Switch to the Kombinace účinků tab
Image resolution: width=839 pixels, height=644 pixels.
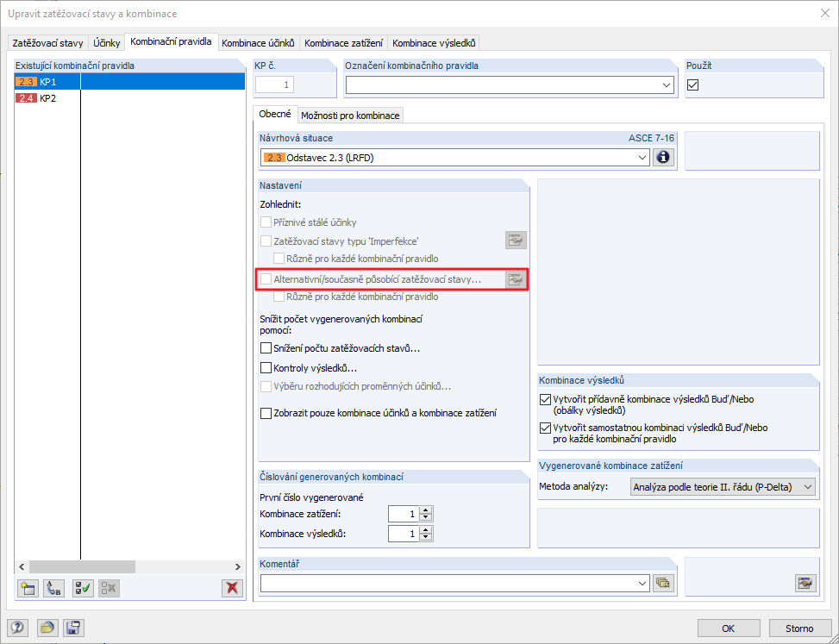tap(258, 43)
